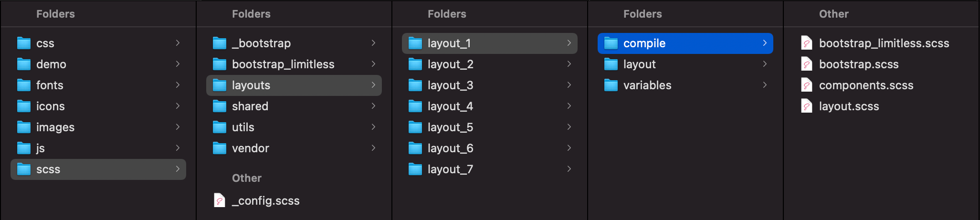Select the demo folder

[x=51, y=64]
